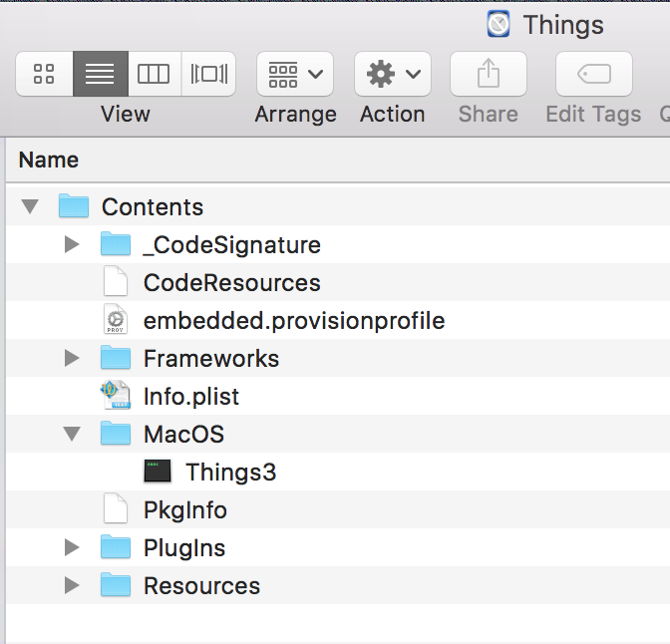670x644 pixels.
Task: Select the PkgInfo file icon
Action: (x=116, y=508)
